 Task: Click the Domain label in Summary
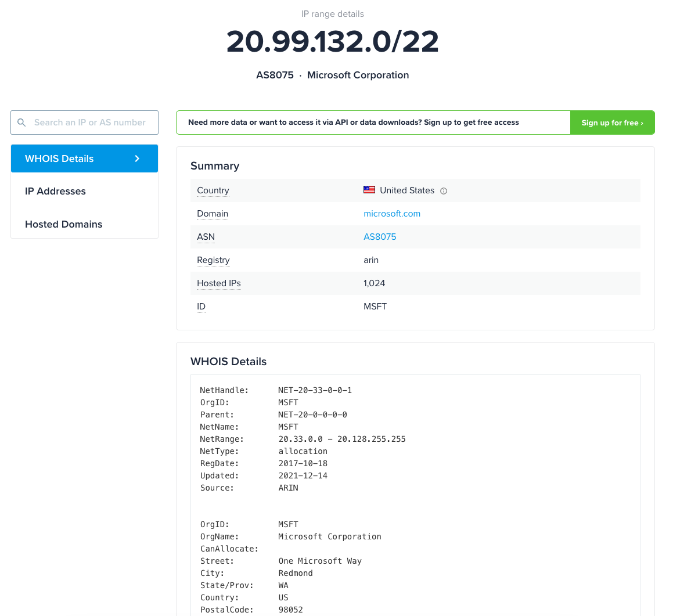coord(213,214)
